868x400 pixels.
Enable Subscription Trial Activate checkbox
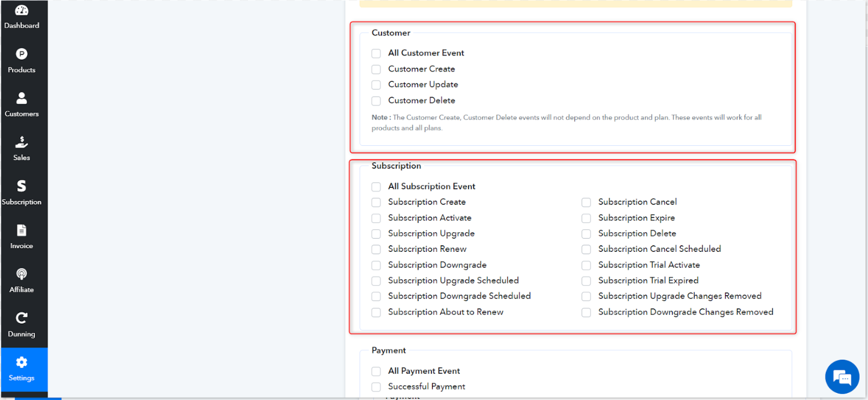[586, 265]
